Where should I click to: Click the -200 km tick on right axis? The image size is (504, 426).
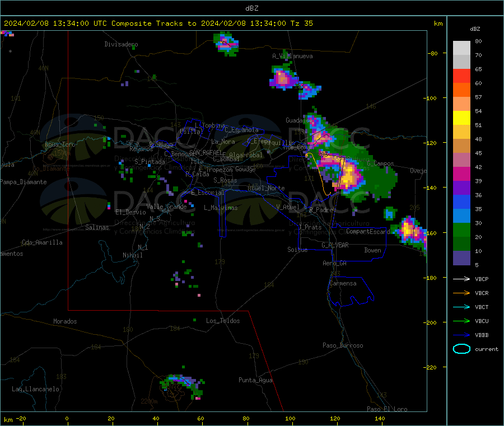[x=431, y=322]
